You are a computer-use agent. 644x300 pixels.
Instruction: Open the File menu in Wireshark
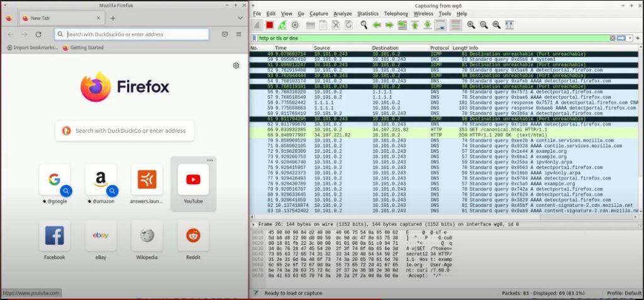click(257, 14)
